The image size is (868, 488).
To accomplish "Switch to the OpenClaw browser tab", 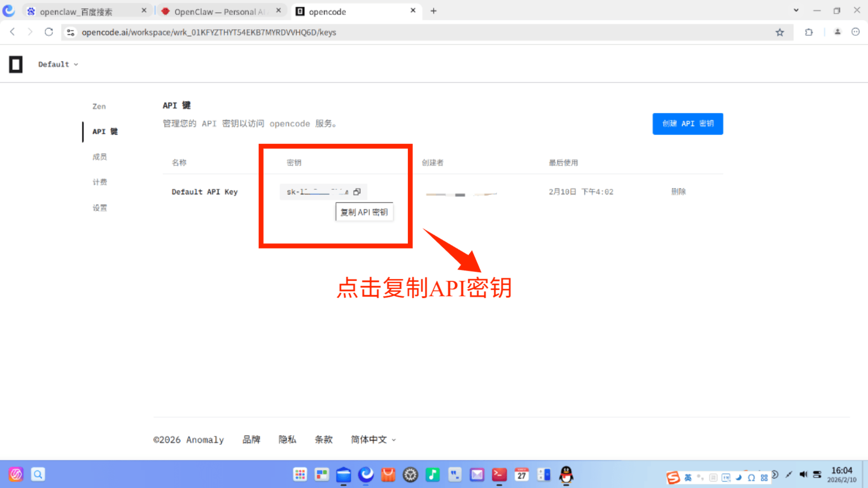I will [x=217, y=11].
